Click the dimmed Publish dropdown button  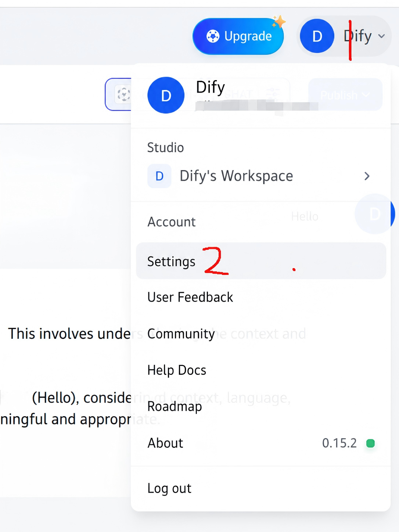pos(345,95)
